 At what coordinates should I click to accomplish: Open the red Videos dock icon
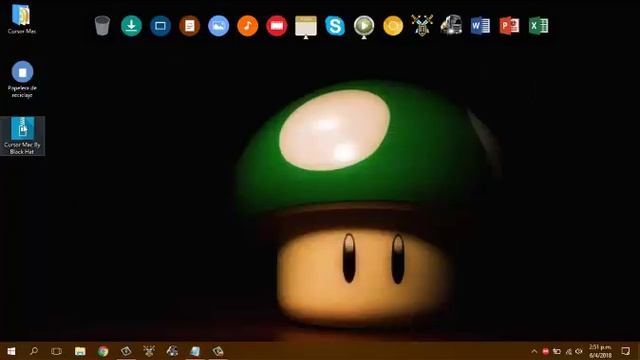[x=277, y=26]
